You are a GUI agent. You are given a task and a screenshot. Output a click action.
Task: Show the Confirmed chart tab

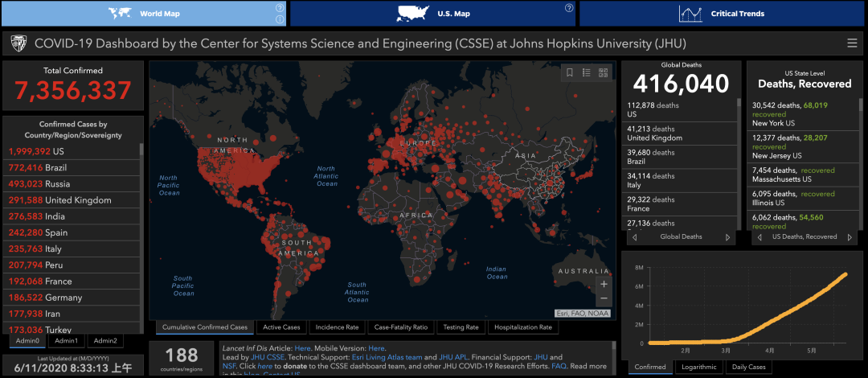click(x=650, y=367)
